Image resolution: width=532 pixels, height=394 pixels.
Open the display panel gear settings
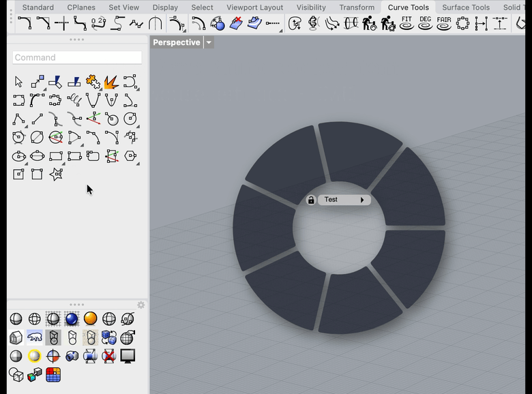click(x=141, y=305)
